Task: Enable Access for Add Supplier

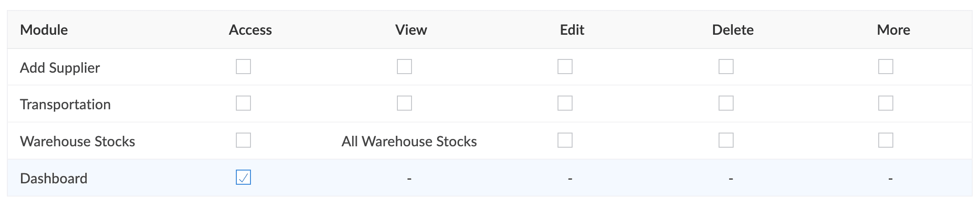Action: point(243,67)
